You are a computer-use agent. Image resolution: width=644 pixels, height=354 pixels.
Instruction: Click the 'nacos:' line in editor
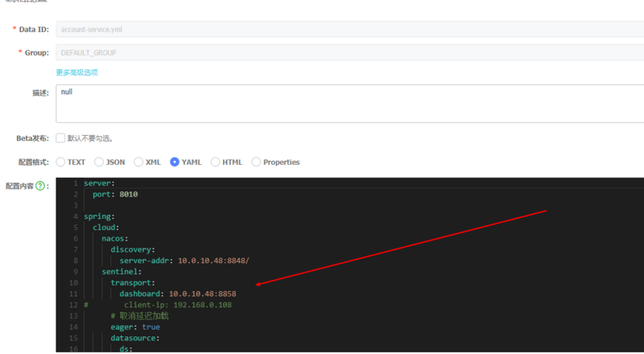tap(115, 239)
